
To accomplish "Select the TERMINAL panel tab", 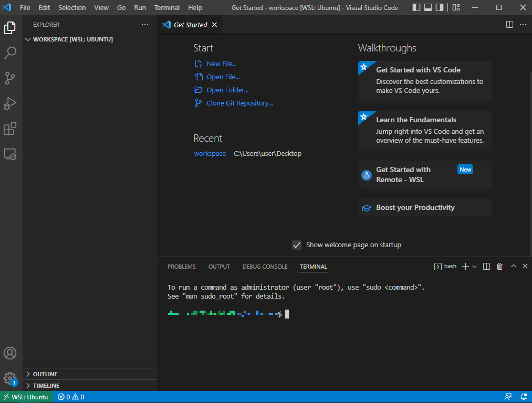I will (x=313, y=267).
